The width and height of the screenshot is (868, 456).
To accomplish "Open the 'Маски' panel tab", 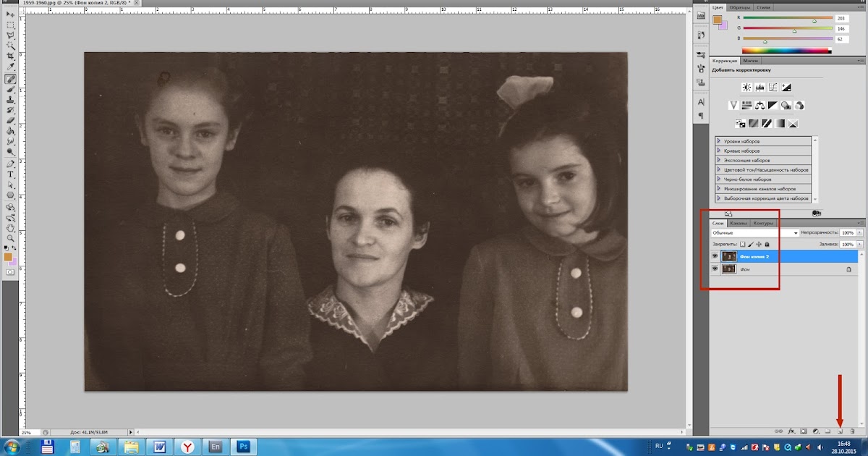I will [x=750, y=61].
